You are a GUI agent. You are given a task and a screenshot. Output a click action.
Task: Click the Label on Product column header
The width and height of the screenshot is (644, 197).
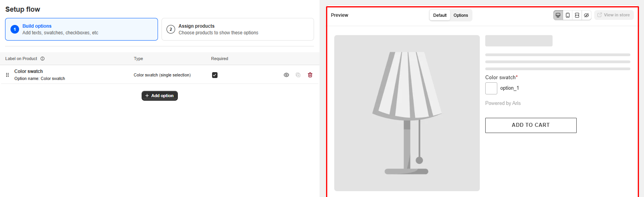(x=21, y=59)
